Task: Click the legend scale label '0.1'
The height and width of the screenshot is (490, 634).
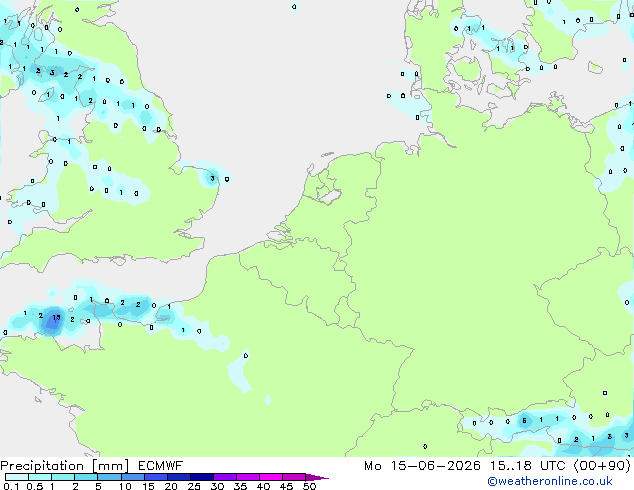Action: point(11,486)
